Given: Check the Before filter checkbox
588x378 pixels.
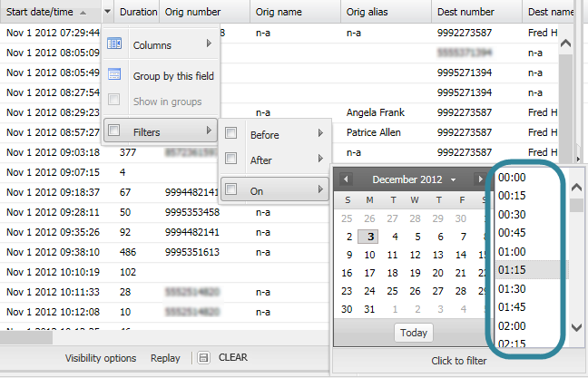Looking at the screenshot, I should pos(231,134).
